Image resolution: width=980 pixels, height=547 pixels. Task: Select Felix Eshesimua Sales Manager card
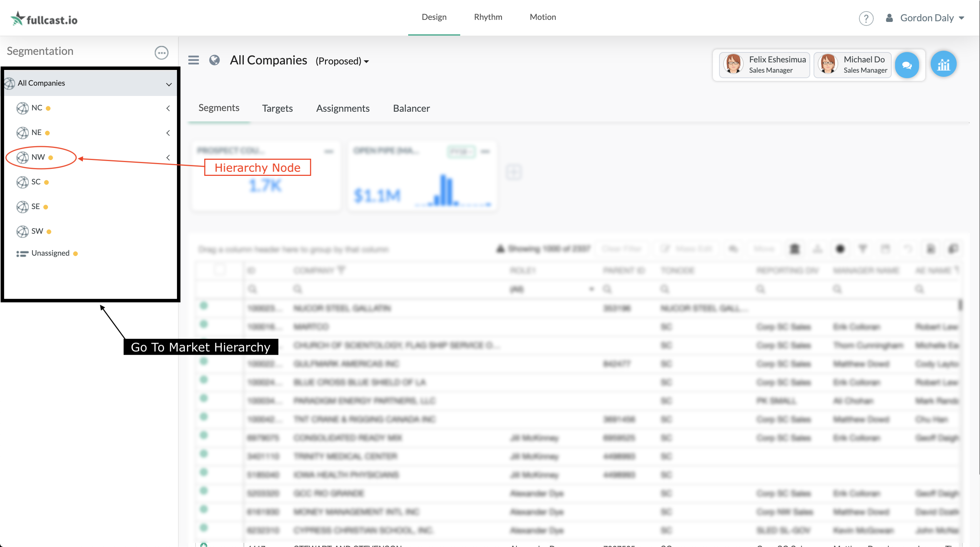pos(764,65)
